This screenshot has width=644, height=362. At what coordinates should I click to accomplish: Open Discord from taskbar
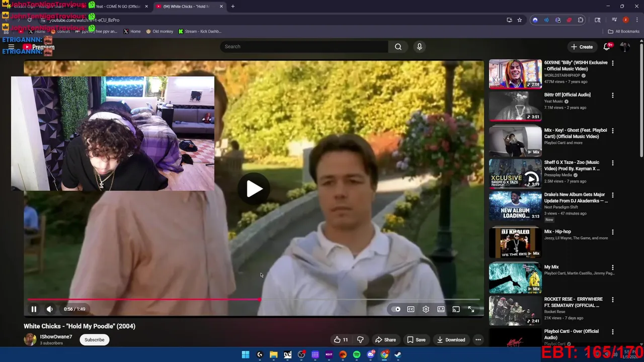371,354
